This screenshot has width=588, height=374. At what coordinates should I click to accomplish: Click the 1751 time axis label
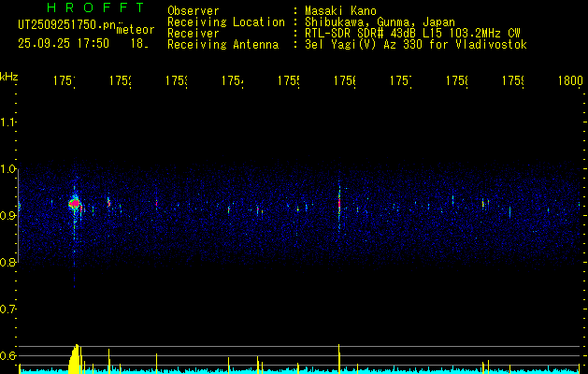65,80
